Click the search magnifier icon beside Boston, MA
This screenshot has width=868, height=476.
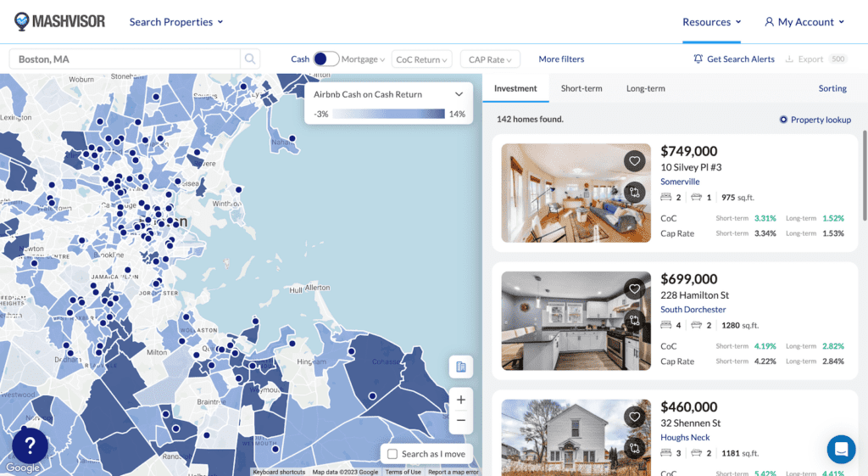click(x=250, y=59)
